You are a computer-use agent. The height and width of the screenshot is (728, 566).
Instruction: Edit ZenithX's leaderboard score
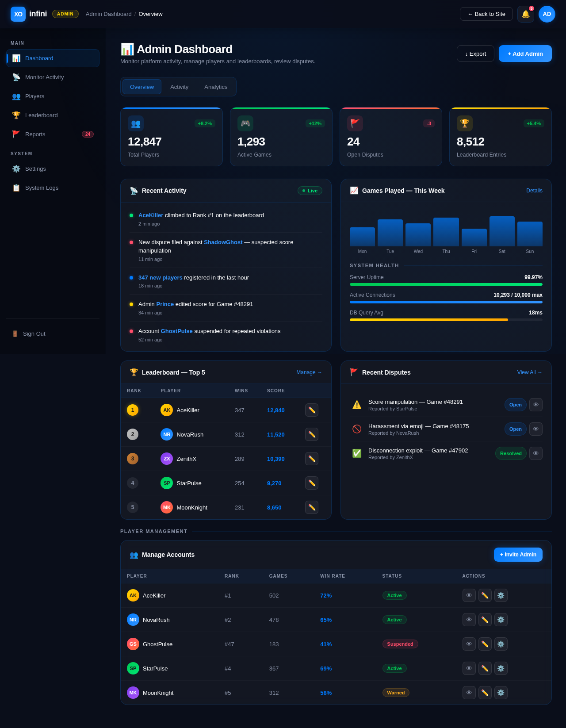(312, 459)
